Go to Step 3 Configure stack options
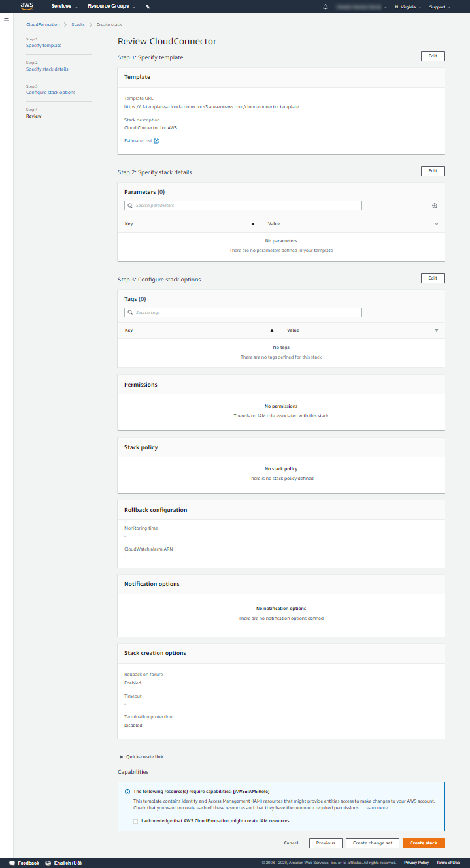 coord(50,92)
